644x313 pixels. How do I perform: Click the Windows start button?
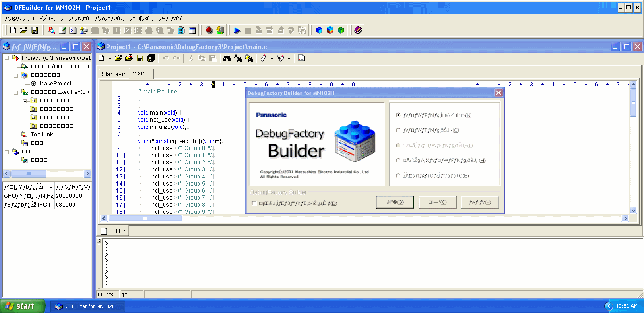(23, 306)
